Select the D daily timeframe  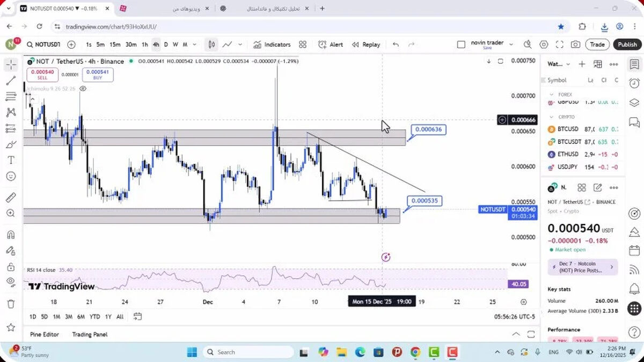click(166, 45)
